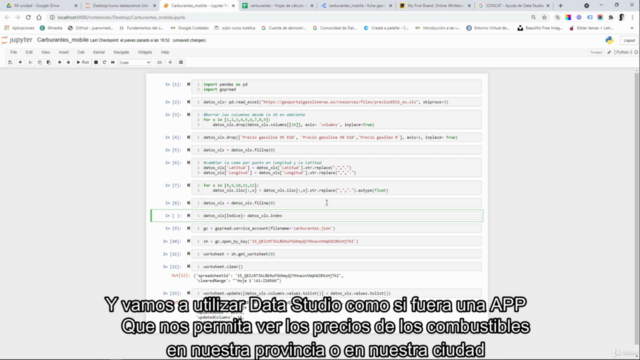
Task: Restart kernel and run all cells
Action: (x=113, y=62)
